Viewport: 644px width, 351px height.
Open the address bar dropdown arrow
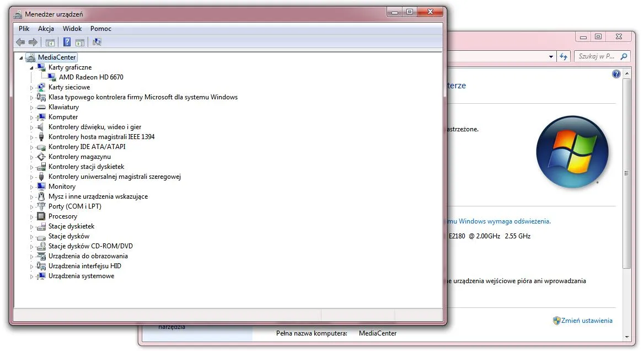click(x=551, y=56)
